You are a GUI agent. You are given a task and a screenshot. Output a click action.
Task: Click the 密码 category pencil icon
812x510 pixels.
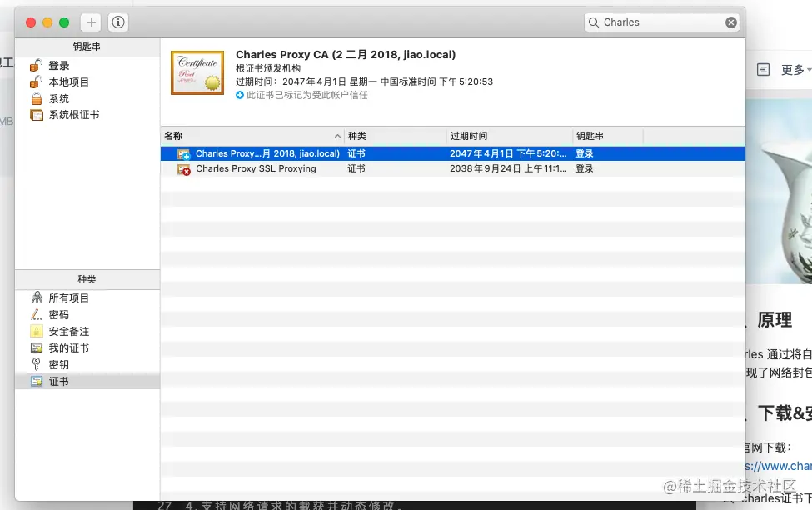pos(37,314)
